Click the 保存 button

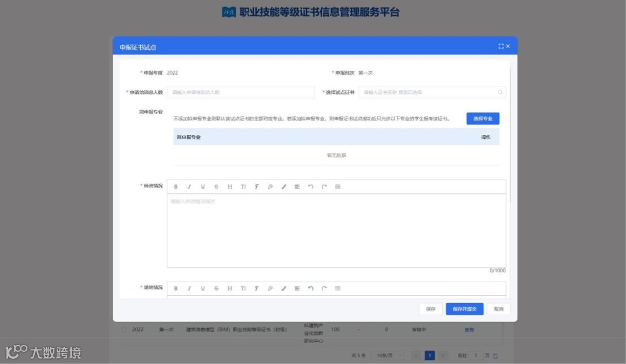(431, 309)
